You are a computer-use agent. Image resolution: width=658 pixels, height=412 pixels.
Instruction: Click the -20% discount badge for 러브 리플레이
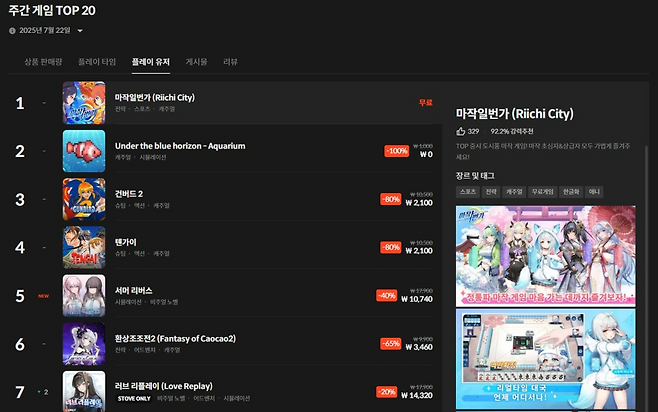pyautogui.click(x=386, y=392)
